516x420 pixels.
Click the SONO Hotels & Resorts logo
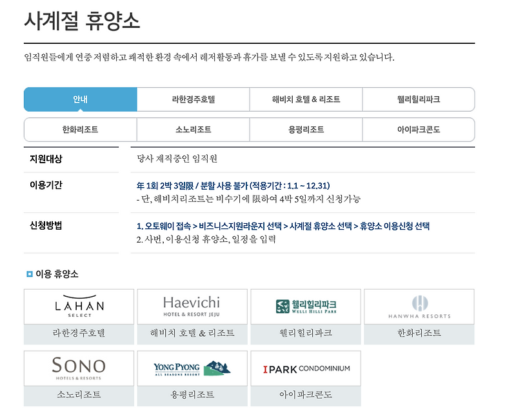[x=79, y=368]
